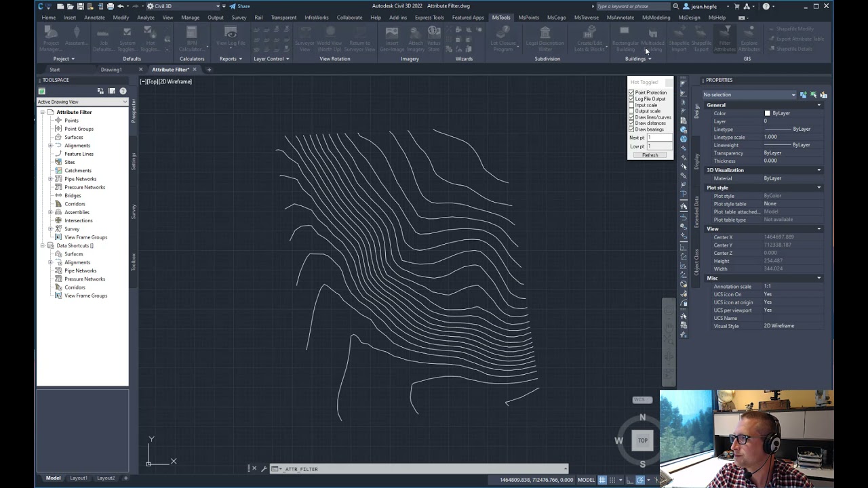Image resolution: width=868 pixels, height=488 pixels.
Task: Click the Undo arrow icon
Action: click(x=121, y=6)
